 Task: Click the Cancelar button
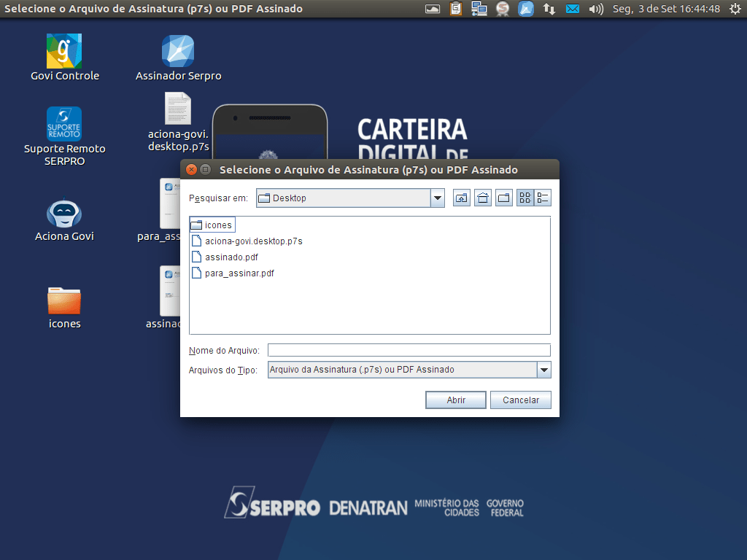[x=521, y=400]
